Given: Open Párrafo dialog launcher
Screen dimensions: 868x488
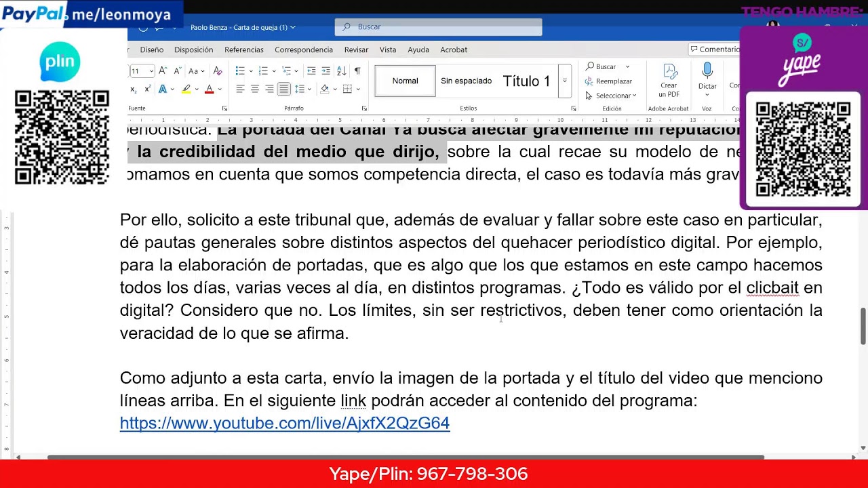Looking at the screenshot, I should (x=364, y=108).
